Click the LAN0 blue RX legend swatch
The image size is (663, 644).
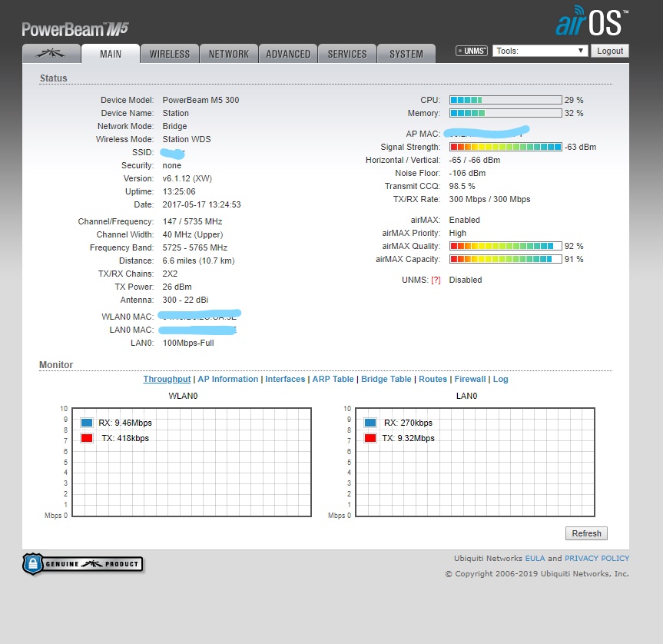370,423
